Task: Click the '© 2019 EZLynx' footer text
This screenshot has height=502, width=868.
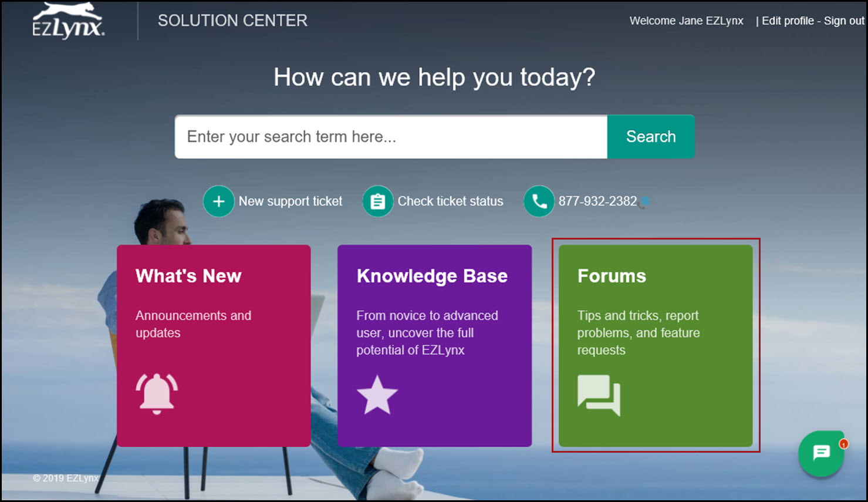Action: point(66,478)
